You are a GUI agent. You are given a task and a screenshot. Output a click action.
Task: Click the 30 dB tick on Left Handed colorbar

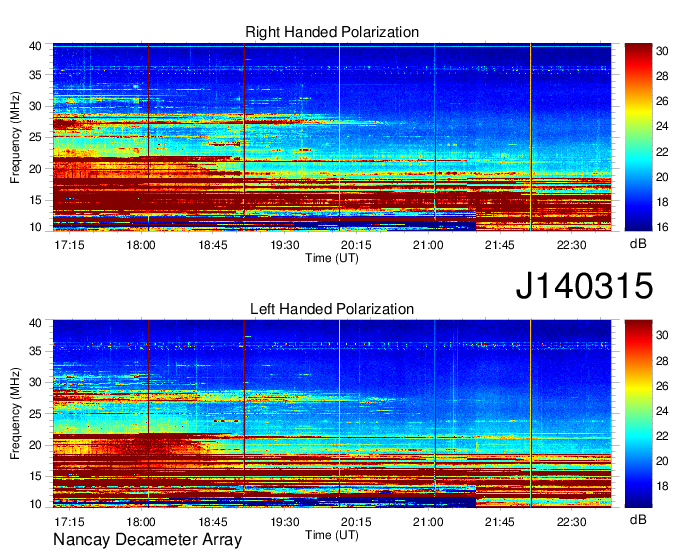tap(662, 335)
